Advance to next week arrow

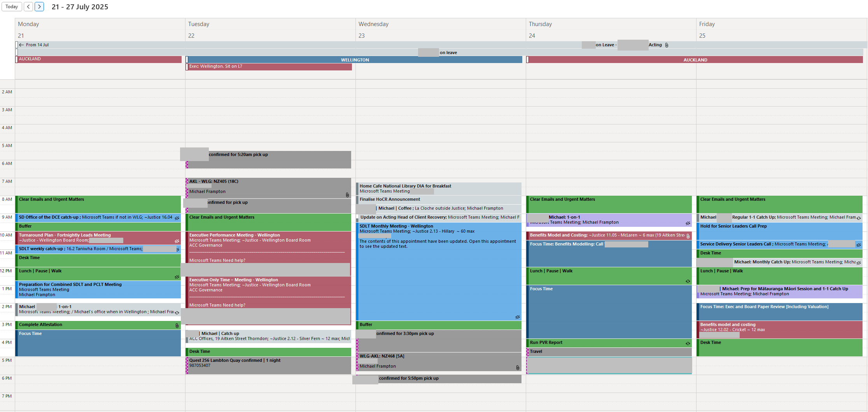pyautogui.click(x=39, y=7)
